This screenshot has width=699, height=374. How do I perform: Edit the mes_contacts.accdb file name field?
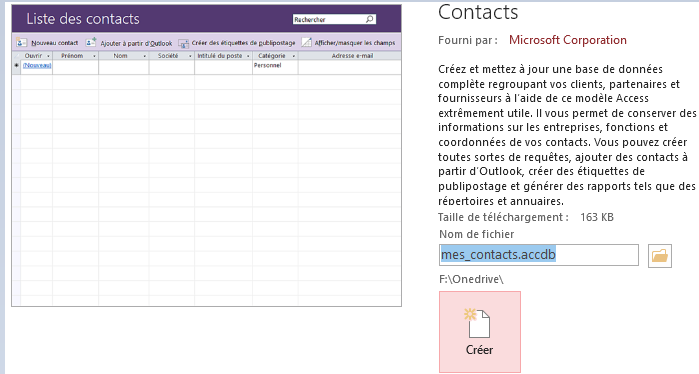point(539,255)
